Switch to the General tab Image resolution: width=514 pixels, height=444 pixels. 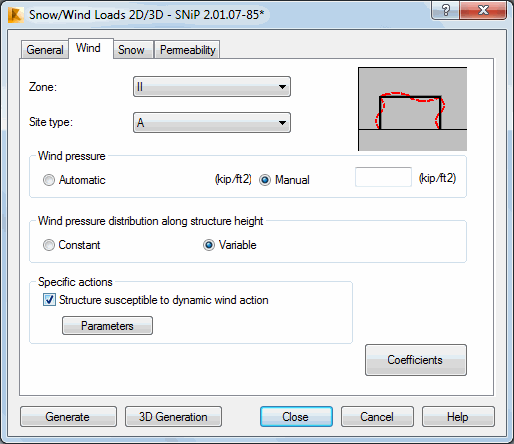(45, 50)
